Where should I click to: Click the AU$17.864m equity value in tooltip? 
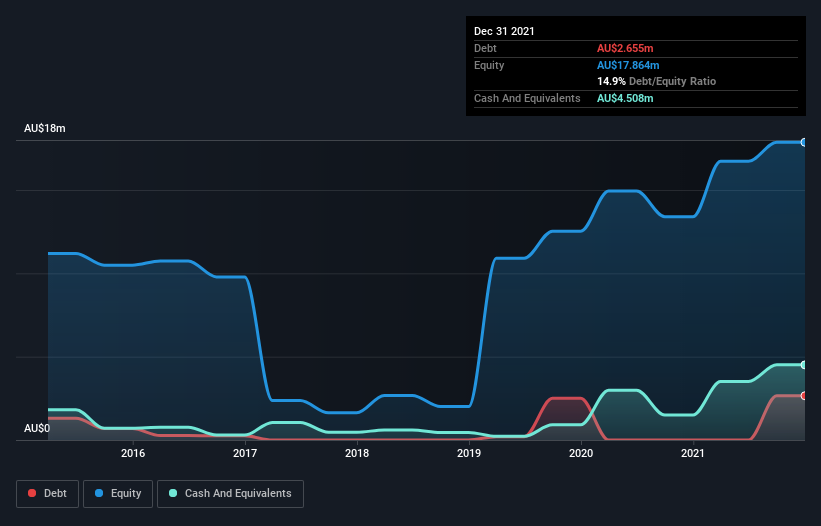[x=628, y=65]
